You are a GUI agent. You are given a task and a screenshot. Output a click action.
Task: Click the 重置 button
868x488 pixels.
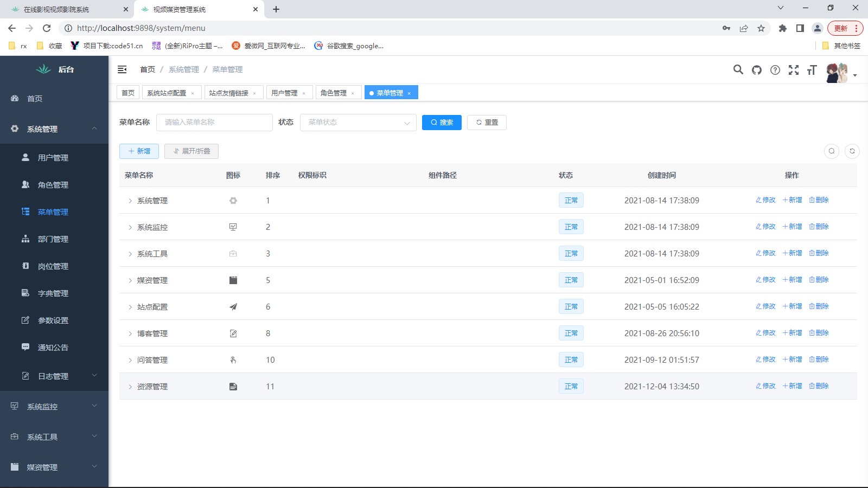487,123
